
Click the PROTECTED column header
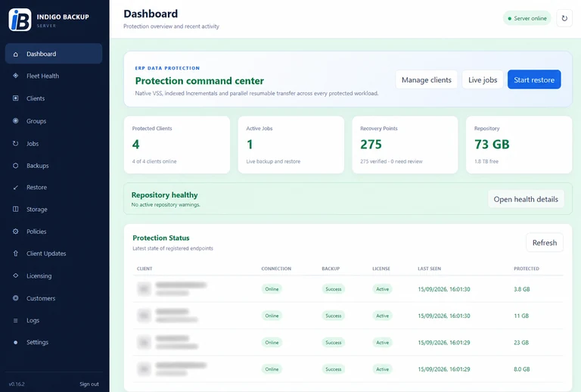coord(527,269)
